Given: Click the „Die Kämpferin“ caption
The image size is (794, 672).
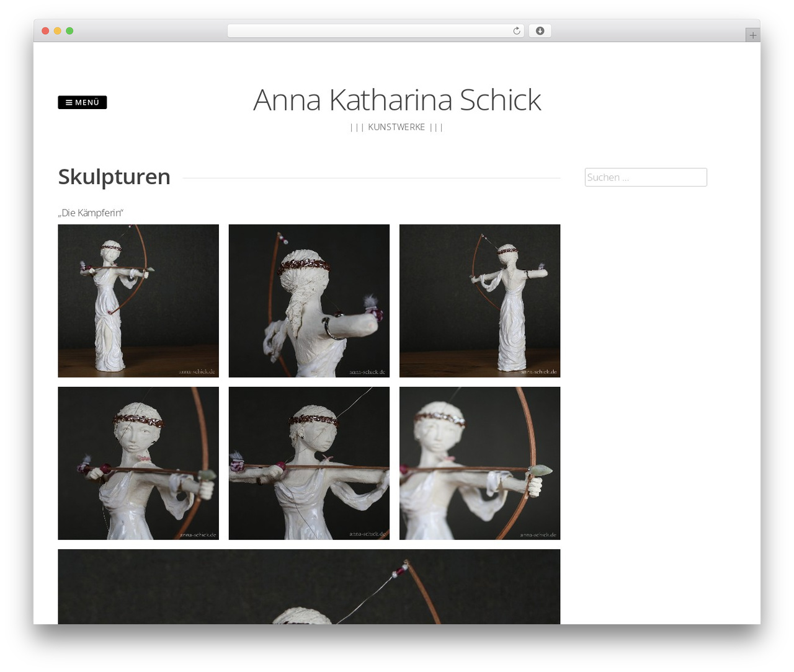Looking at the screenshot, I should click(x=91, y=213).
